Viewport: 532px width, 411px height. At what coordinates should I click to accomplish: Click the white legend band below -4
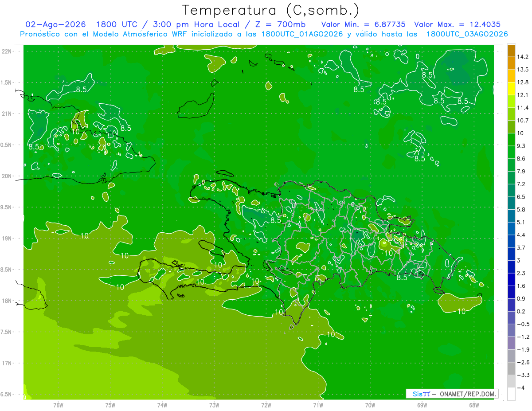[x=511, y=394]
